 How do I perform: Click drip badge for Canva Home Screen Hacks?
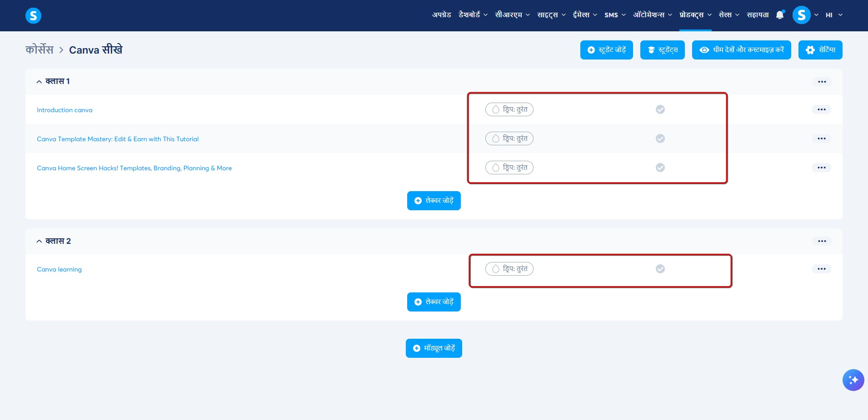coord(509,168)
